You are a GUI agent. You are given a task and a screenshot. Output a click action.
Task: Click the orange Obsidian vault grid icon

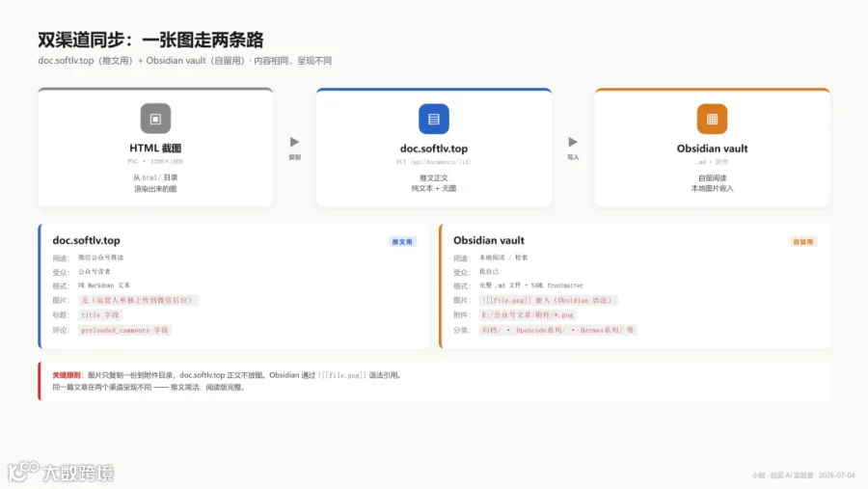712,119
